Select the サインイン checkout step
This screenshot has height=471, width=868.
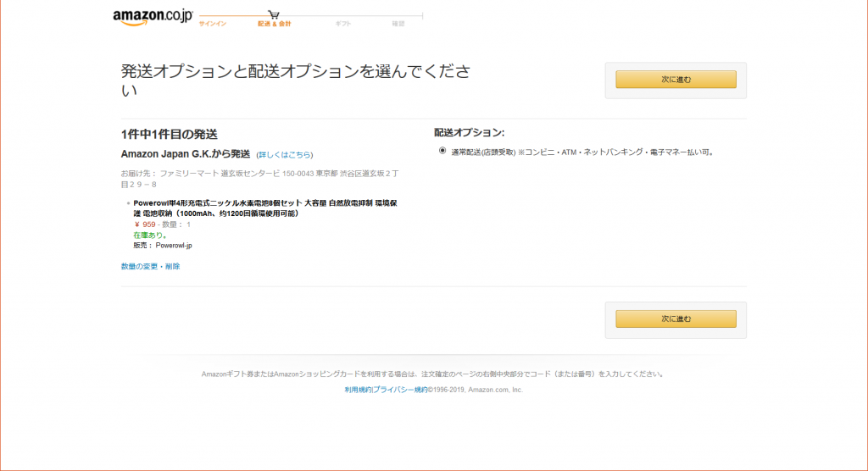point(212,24)
